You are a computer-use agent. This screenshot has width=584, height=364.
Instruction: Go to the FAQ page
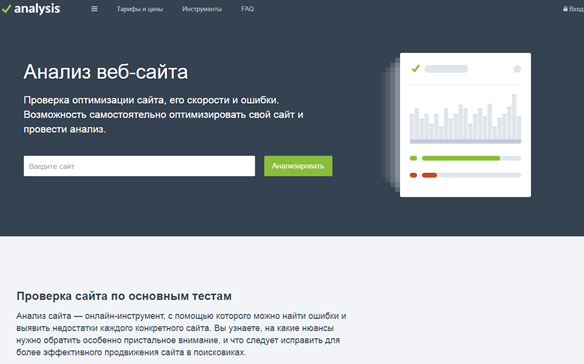coord(247,9)
